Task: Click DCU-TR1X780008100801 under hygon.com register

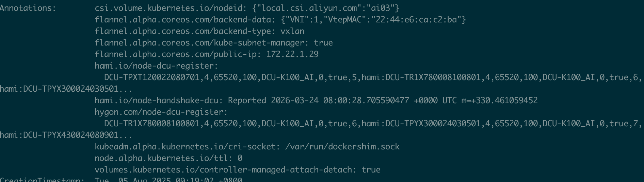Action: pos(152,124)
